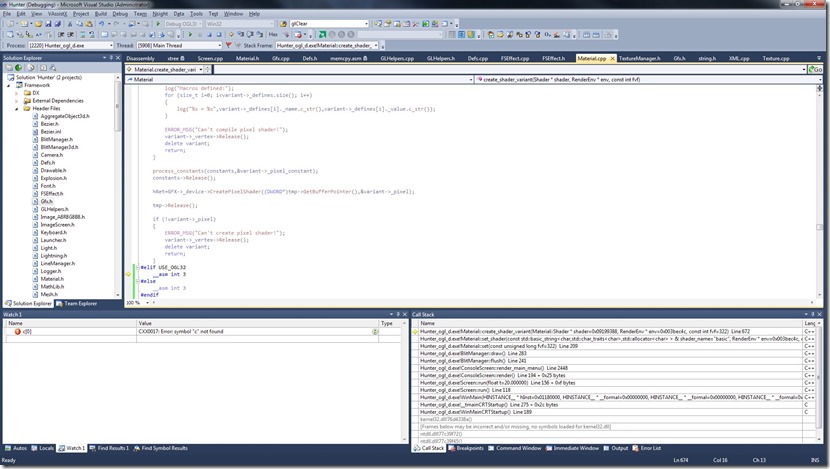
Task: Click the red error icon beside c[0] watch
Action: click(x=17, y=331)
